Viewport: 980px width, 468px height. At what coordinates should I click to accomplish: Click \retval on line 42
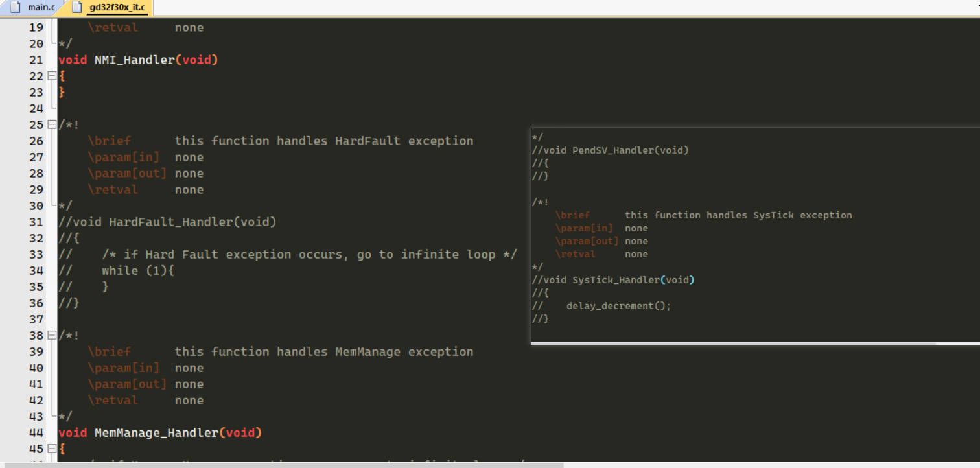click(x=113, y=400)
